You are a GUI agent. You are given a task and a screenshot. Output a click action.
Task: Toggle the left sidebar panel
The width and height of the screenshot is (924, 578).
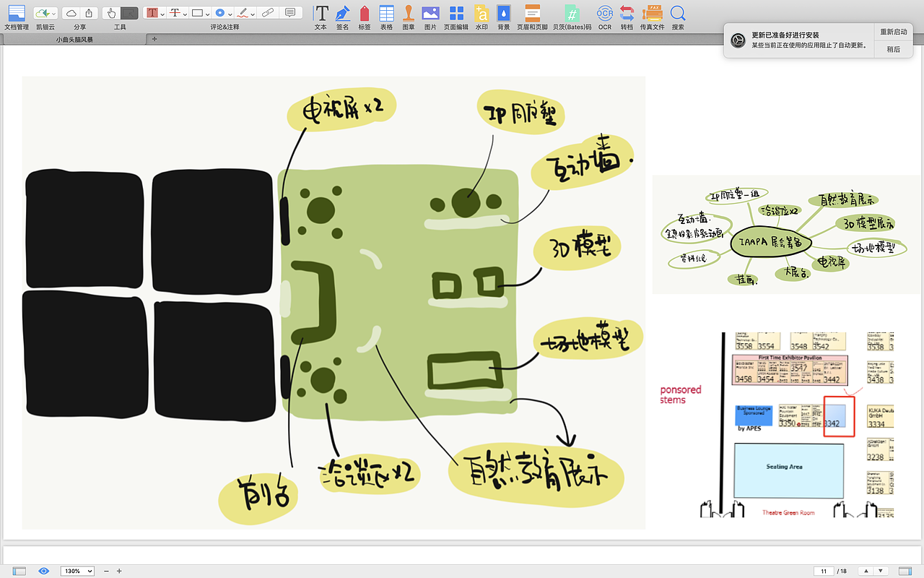pyautogui.click(x=19, y=571)
